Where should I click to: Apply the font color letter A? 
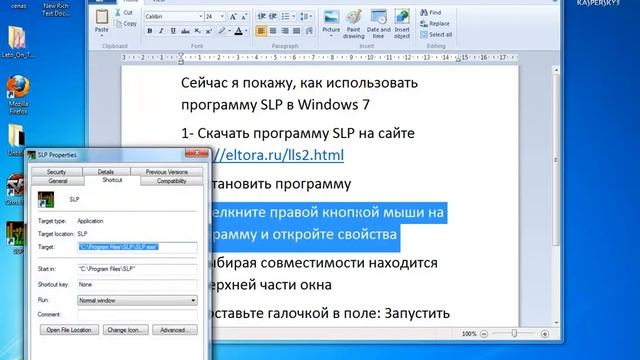[238, 31]
